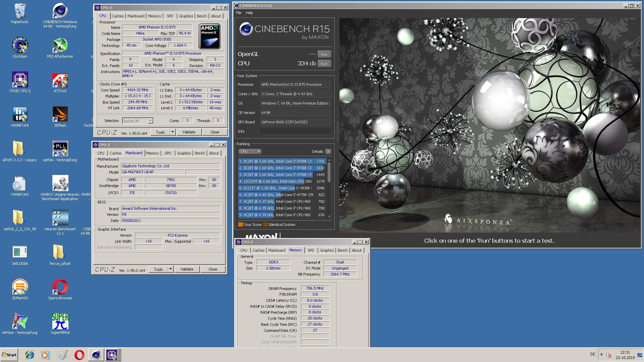The width and height of the screenshot is (644, 362).
Task: Show hidden system tray icons
Action: pyautogui.click(x=601, y=355)
